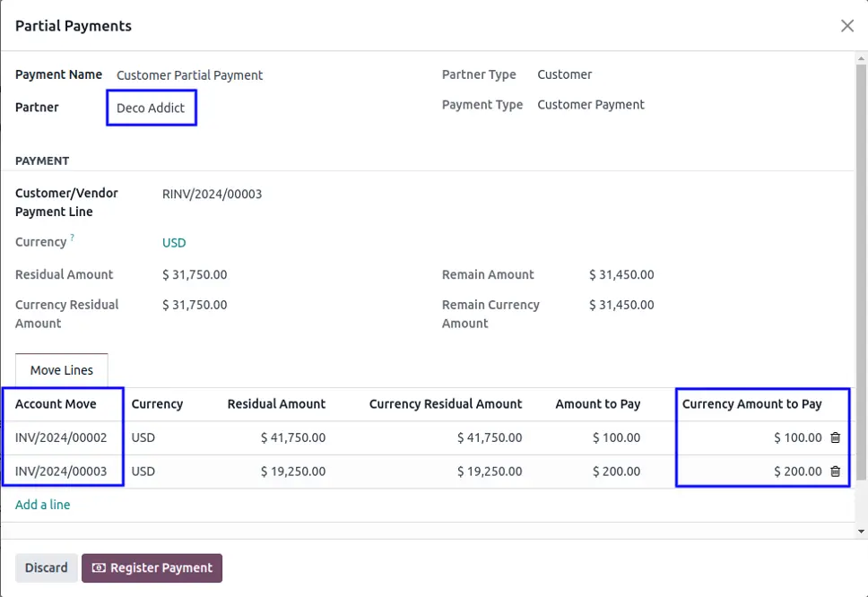Click the RINV/2024/00003 payment line value
This screenshot has width=868, height=597.
212,194
